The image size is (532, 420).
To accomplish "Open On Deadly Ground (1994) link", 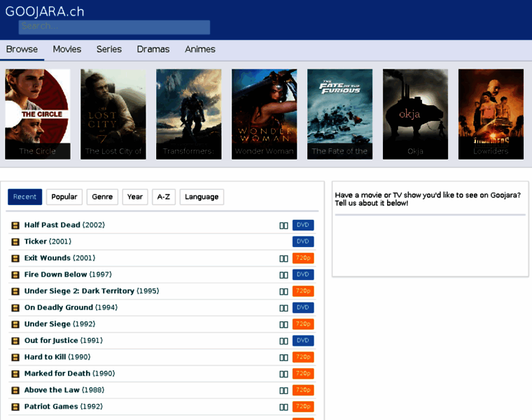I will coord(71,307).
